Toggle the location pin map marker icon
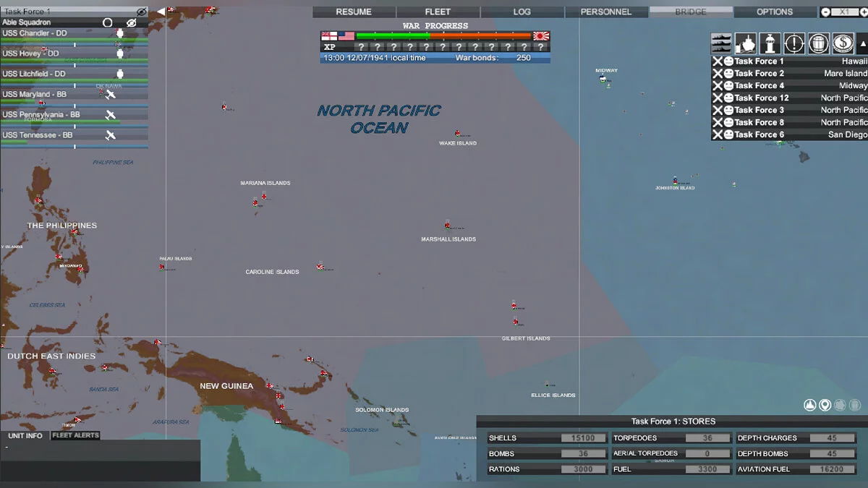 [825, 405]
